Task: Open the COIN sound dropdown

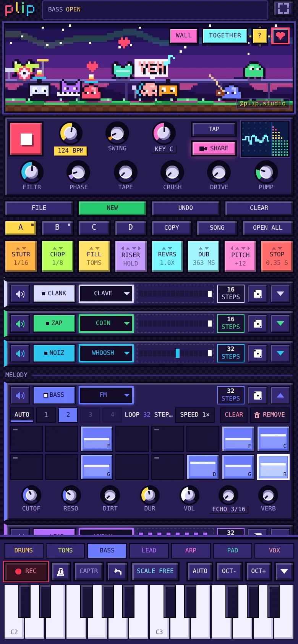Action: point(106,324)
